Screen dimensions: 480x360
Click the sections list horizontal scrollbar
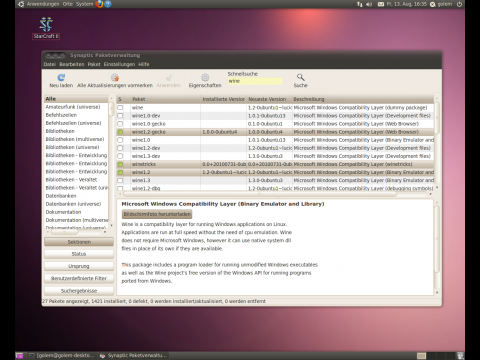coord(64,232)
